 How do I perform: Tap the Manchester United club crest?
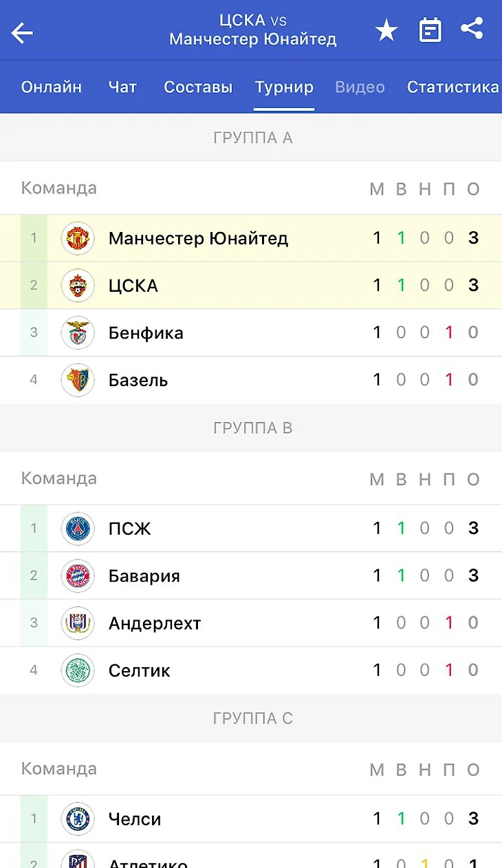point(77,238)
